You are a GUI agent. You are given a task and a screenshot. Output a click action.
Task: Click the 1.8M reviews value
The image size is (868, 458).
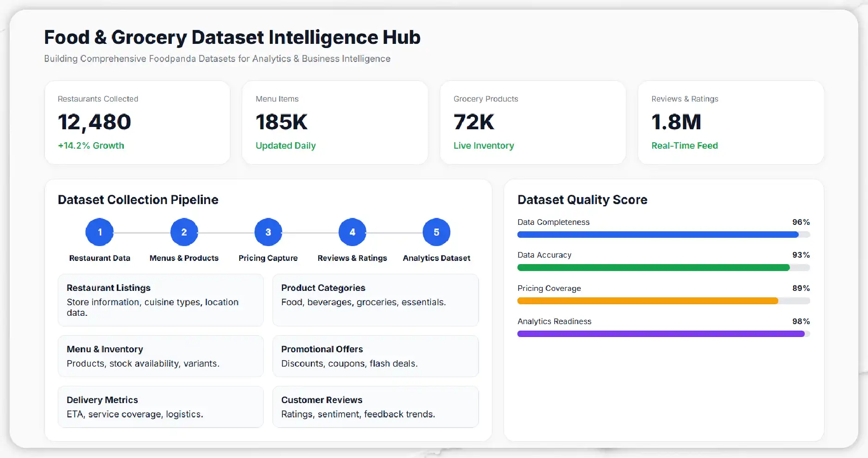coord(676,122)
